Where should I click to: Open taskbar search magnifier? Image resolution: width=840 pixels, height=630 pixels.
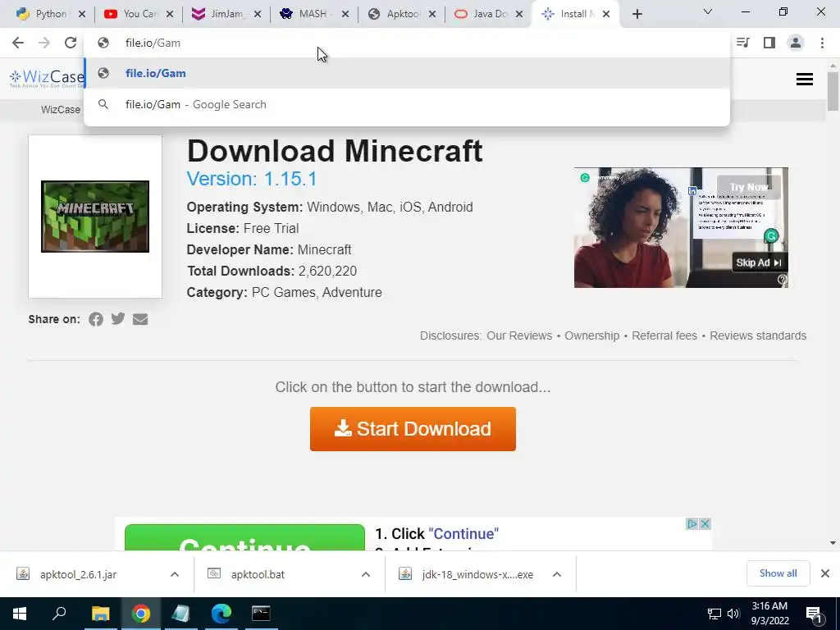59,614
